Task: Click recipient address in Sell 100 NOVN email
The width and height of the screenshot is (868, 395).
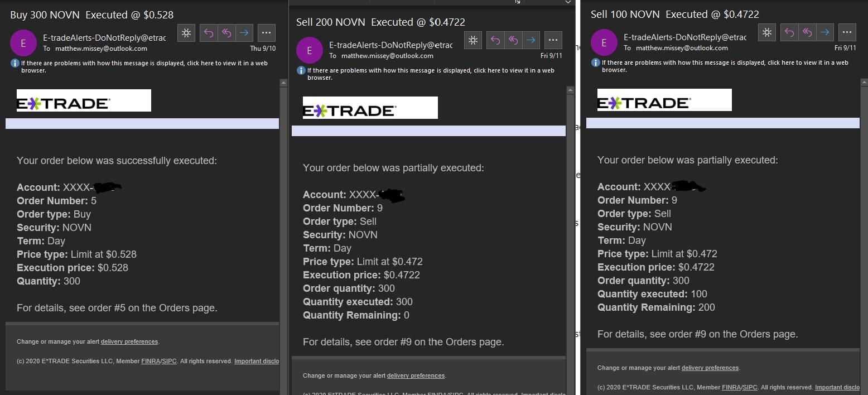Action: click(682, 48)
